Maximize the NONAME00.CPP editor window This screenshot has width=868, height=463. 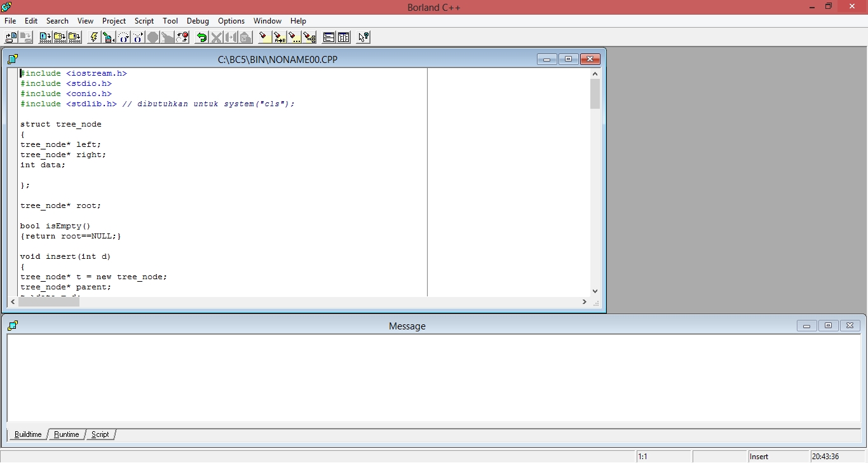(x=568, y=59)
